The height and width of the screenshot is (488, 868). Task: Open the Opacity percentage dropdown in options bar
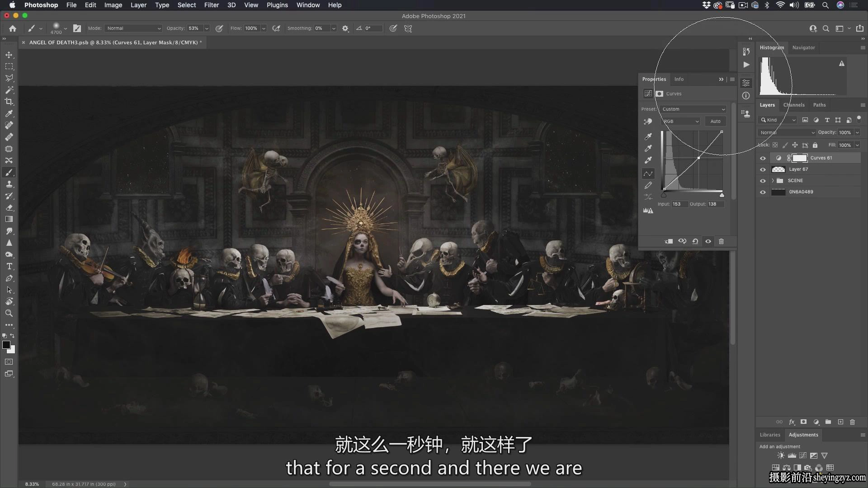(x=207, y=28)
